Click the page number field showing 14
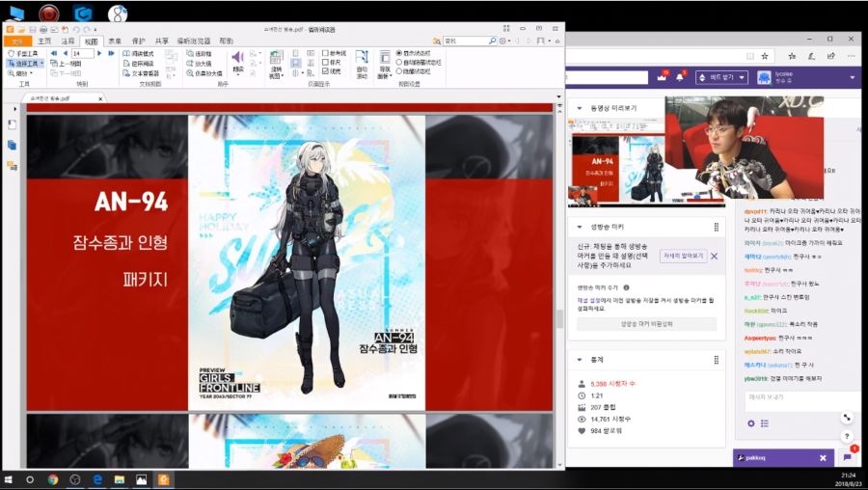 (83, 54)
